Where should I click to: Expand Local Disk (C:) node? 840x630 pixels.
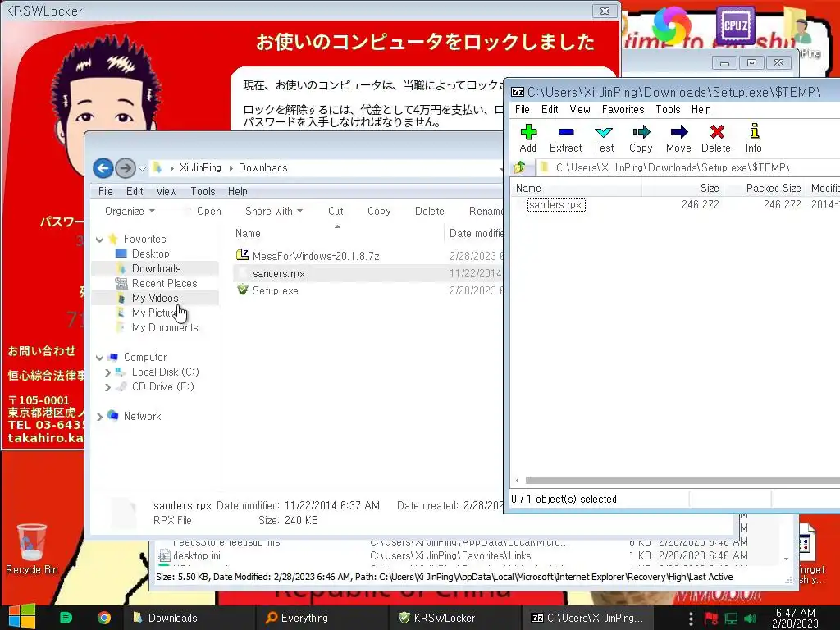[107, 372]
